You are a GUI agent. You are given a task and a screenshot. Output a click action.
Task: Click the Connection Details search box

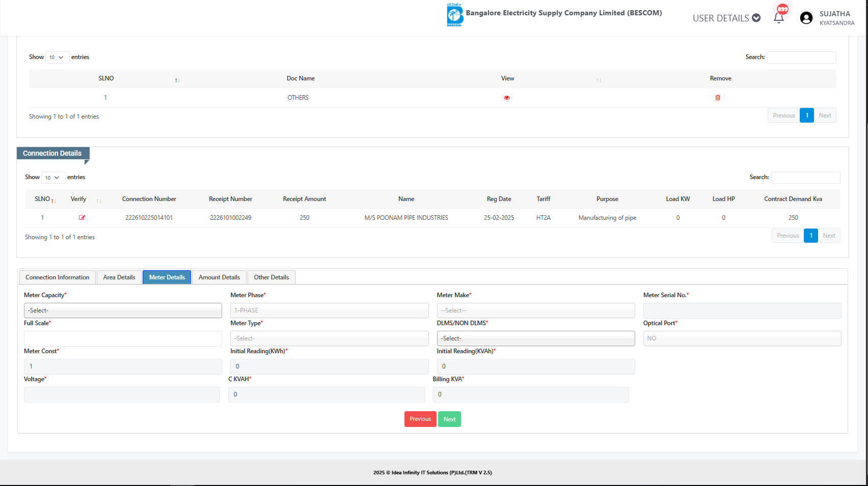point(805,178)
